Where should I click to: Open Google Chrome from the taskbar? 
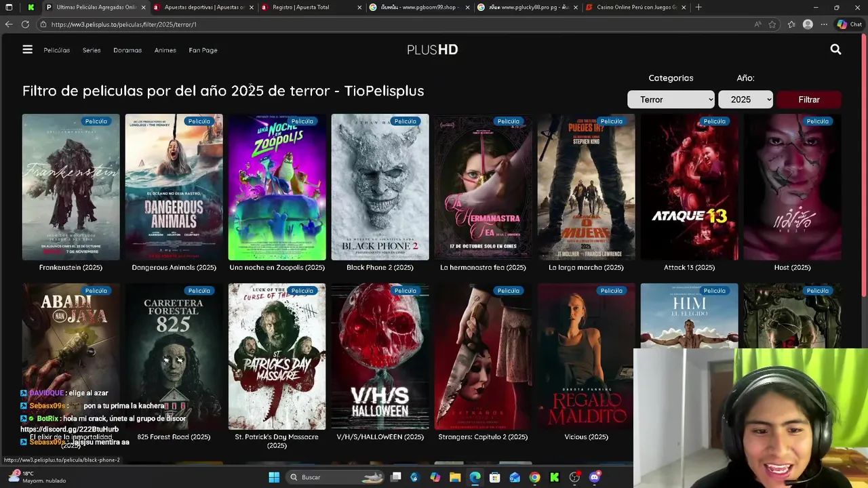[x=534, y=477]
